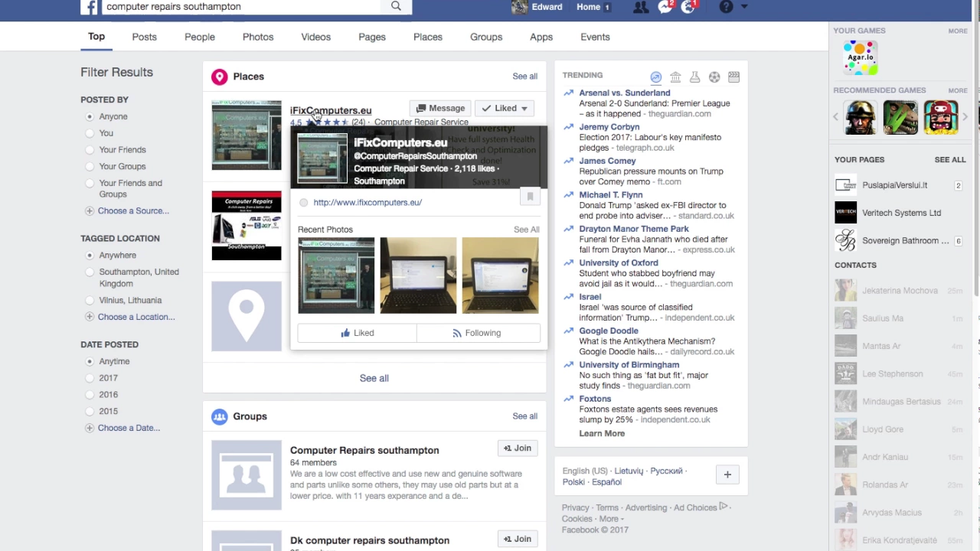This screenshot has width=980, height=551.
Task: Open the Agar.io game icon
Action: [x=860, y=58]
